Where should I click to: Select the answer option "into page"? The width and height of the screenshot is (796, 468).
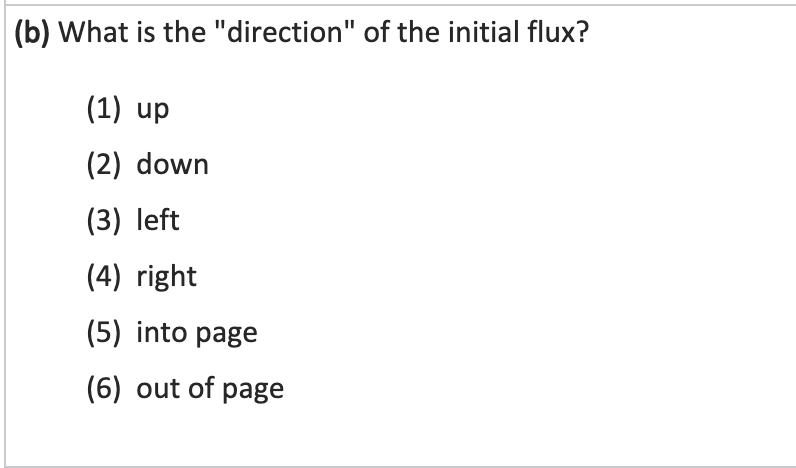click(x=196, y=332)
